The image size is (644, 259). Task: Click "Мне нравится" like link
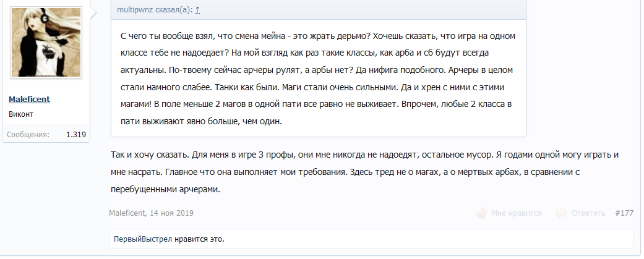517,213
